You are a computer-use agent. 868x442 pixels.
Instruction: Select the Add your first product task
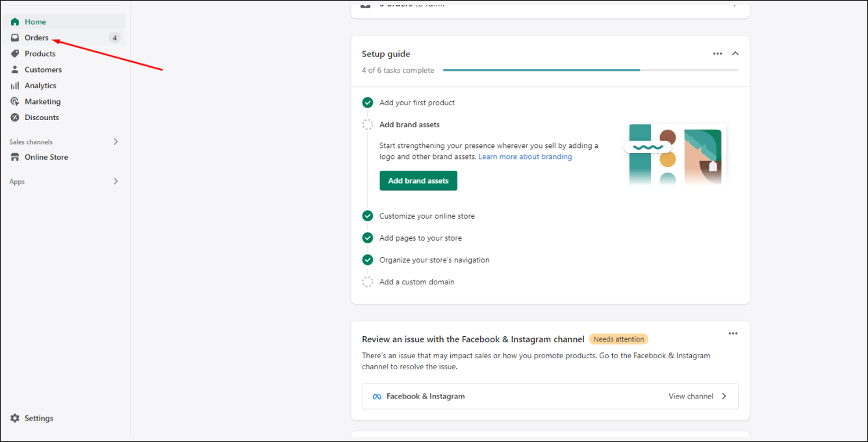coord(417,103)
